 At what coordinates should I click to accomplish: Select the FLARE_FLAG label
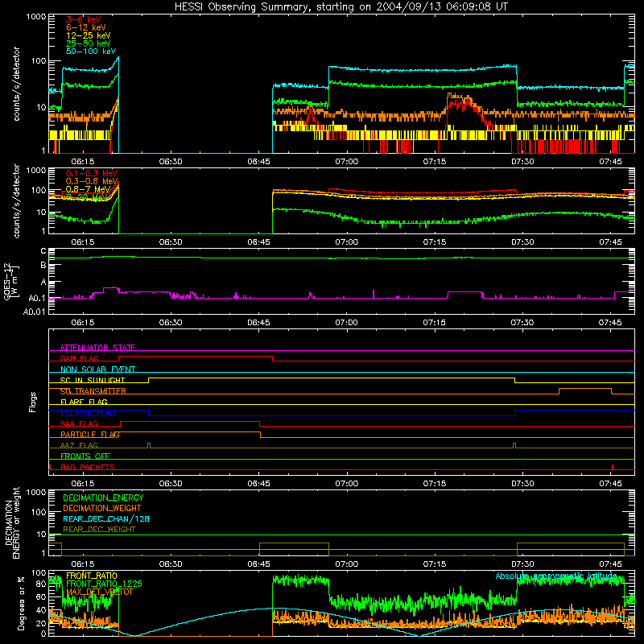pyautogui.click(x=84, y=402)
